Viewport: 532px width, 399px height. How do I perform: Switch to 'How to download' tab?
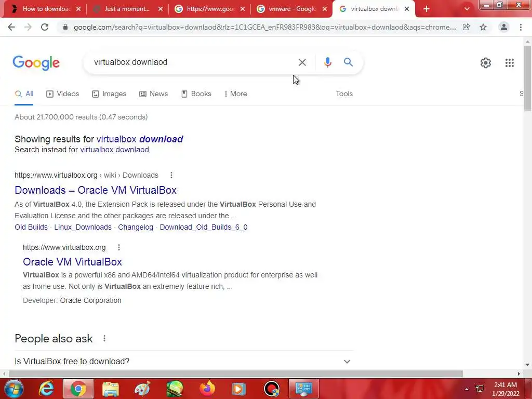pos(46,9)
